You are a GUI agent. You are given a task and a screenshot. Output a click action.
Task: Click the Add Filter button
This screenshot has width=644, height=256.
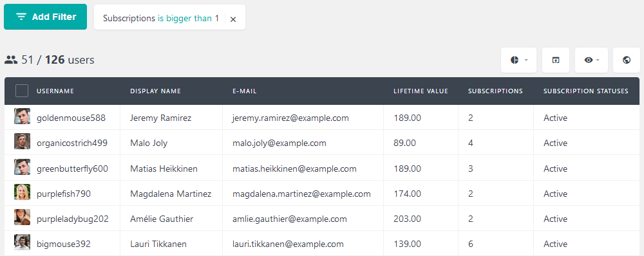[46, 17]
